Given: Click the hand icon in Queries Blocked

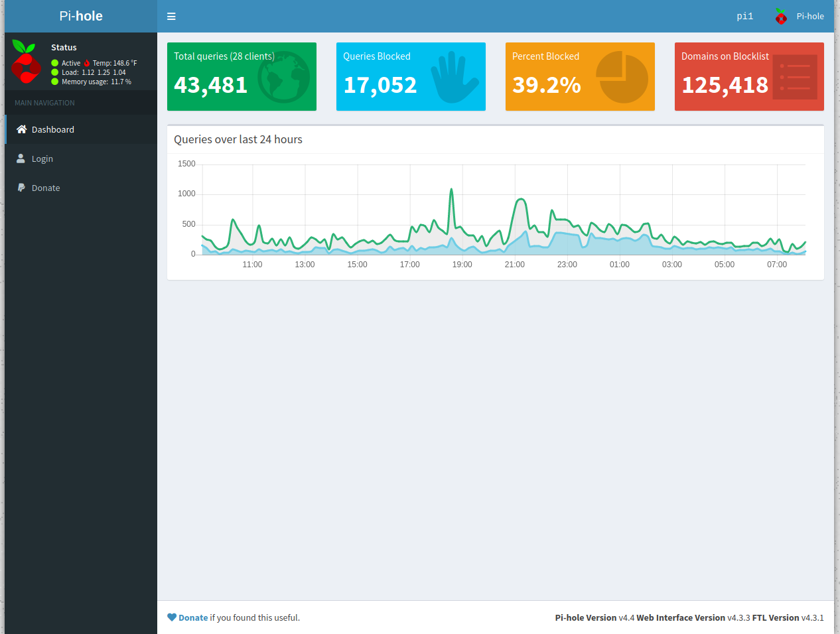Looking at the screenshot, I should pyautogui.click(x=454, y=77).
